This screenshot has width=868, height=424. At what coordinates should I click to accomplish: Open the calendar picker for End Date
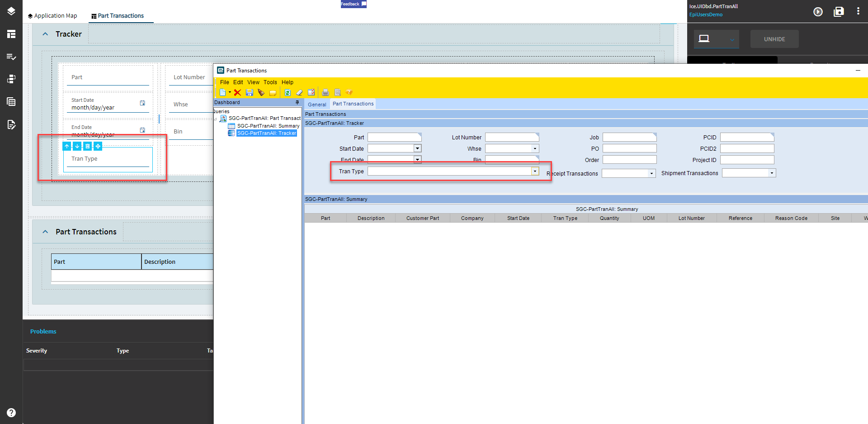tap(142, 130)
